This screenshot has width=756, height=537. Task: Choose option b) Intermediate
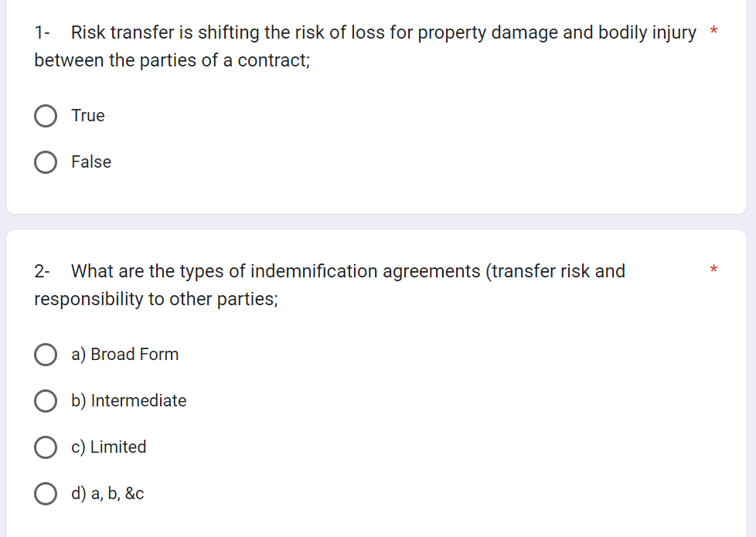point(46,401)
